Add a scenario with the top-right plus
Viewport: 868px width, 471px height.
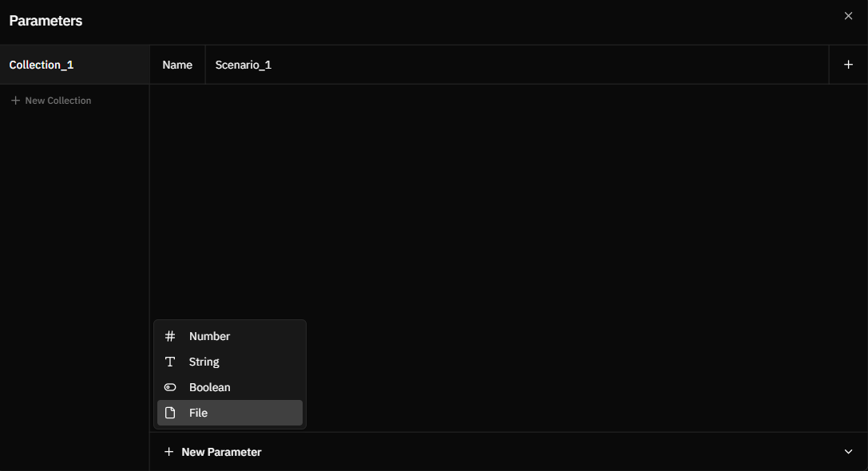(848, 65)
